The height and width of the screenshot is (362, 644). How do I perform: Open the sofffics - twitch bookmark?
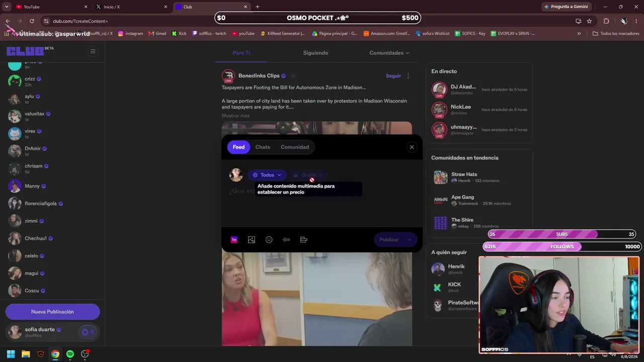209,34
